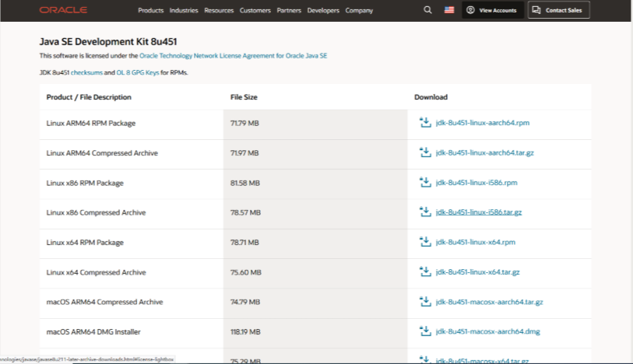Image resolution: width=633 pixels, height=364 pixels.
Task: Select the Linux ARM64 RPM Package row text
Action: (91, 123)
